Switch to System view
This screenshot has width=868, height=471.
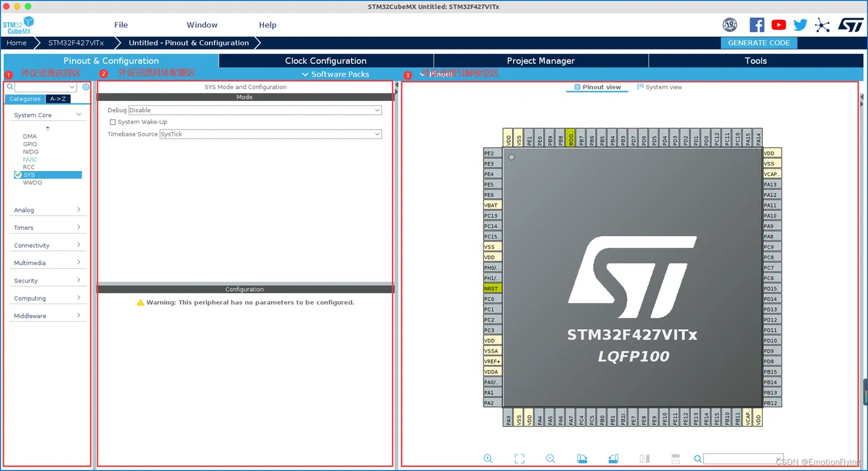(660, 87)
